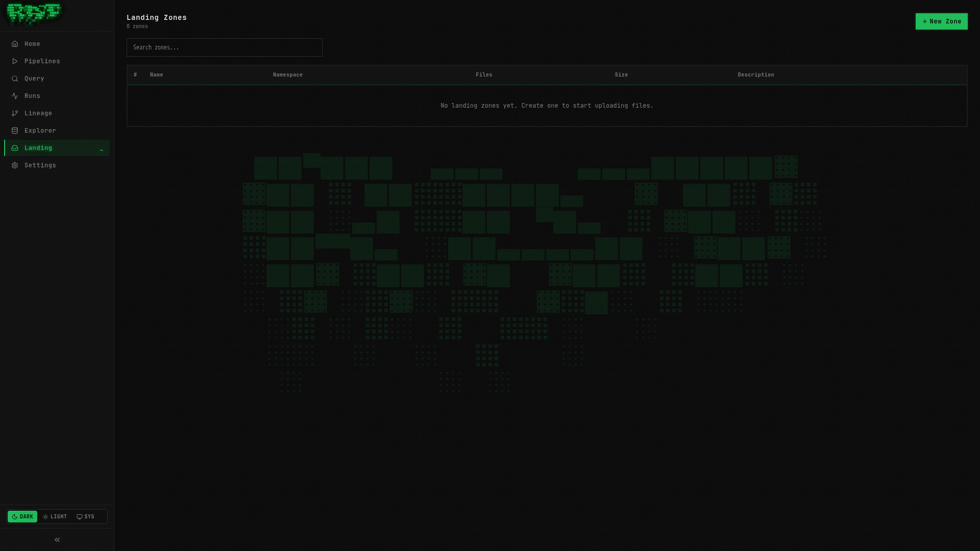Switch to the LIGHT theme
This screenshot has width=980, height=551.
click(55, 516)
